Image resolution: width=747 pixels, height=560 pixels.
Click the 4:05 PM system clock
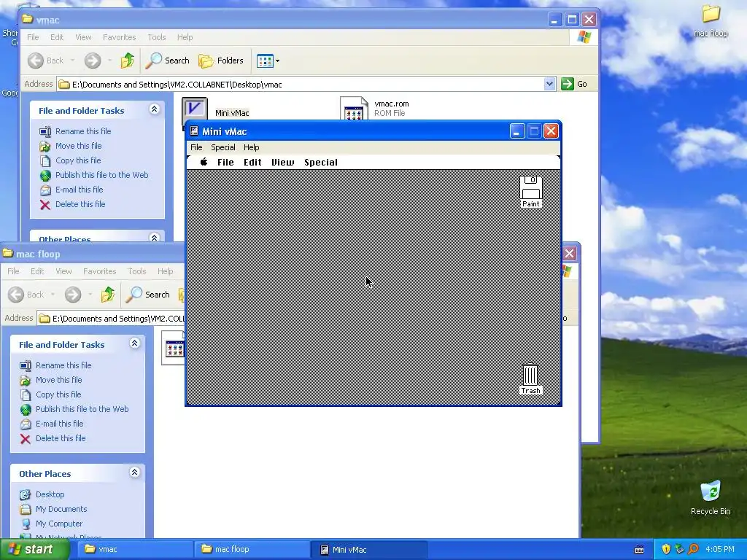point(720,549)
